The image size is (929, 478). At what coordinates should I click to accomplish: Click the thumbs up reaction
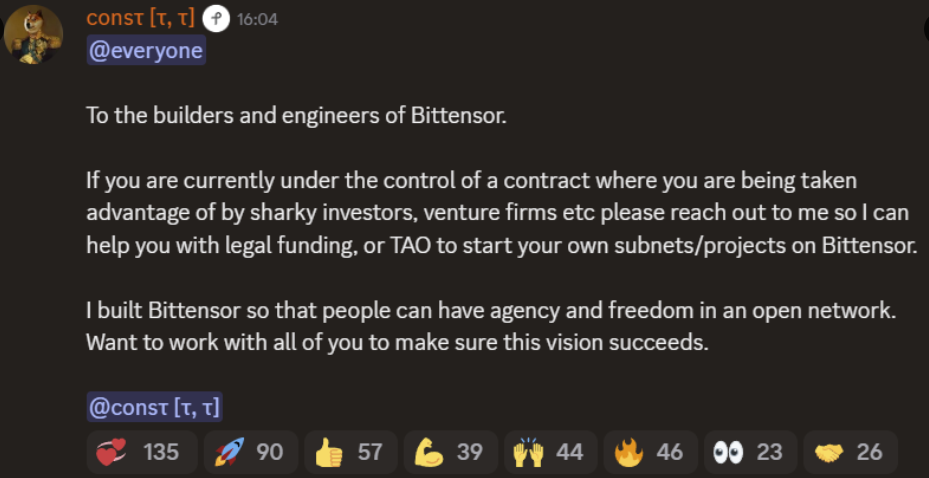pyautogui.click(x=348, y=452)
